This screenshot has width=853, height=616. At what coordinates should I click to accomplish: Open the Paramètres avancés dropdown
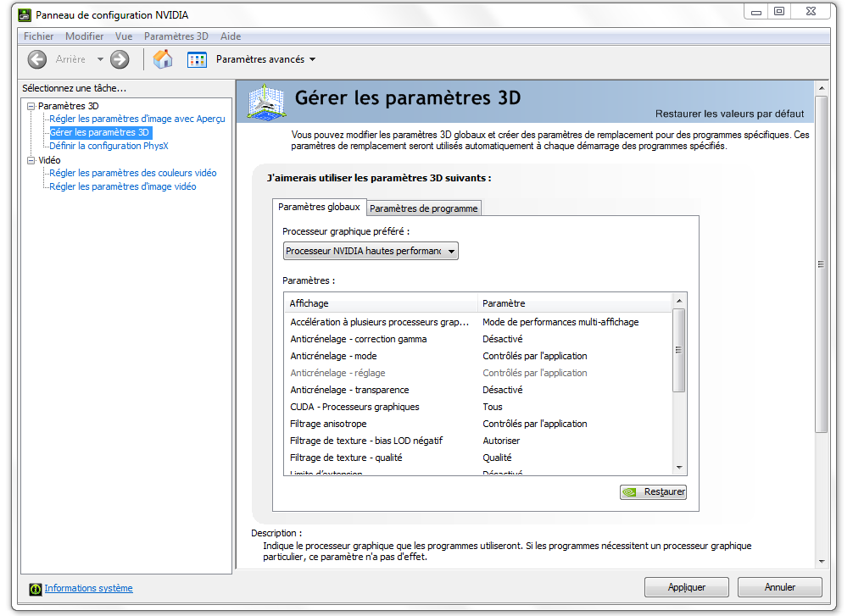pyautogui.click(x=265, y=59)
